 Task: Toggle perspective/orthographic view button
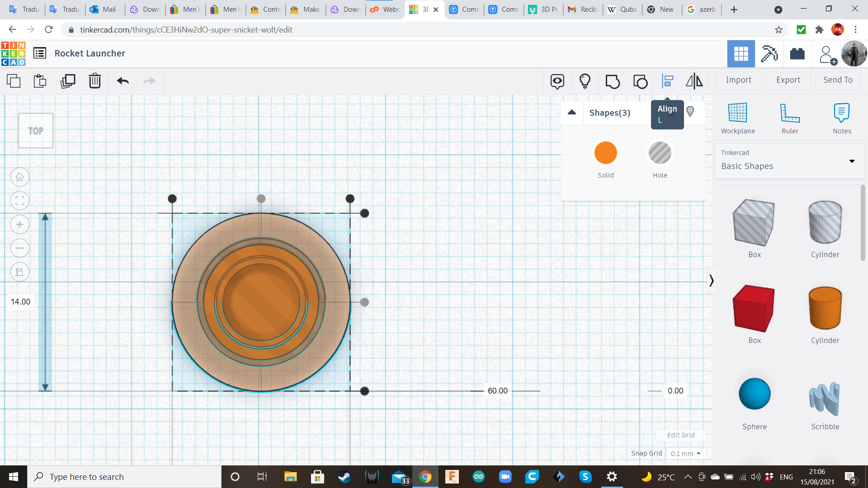click(x=20, y=272)
